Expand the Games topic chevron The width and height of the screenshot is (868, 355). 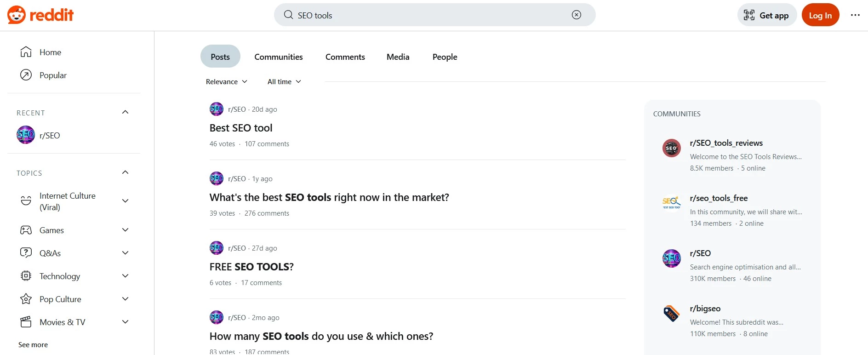tap(125, 230)
